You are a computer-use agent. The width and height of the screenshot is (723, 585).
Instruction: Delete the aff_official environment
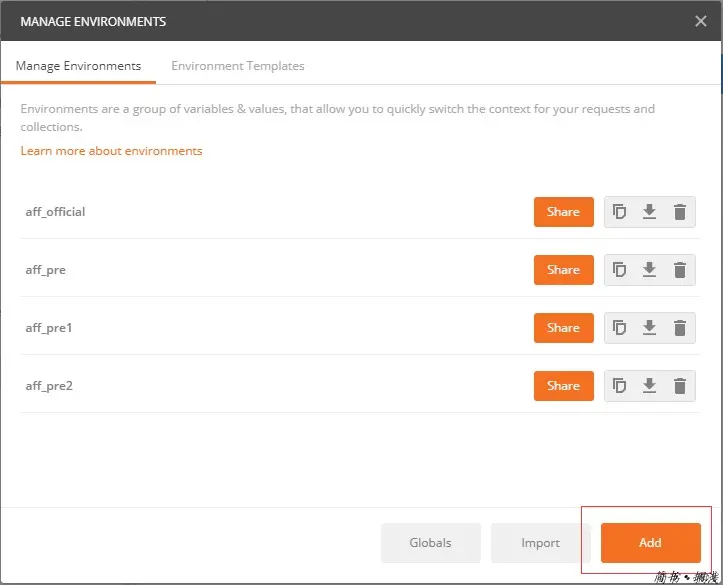click(x=680, y=212)
